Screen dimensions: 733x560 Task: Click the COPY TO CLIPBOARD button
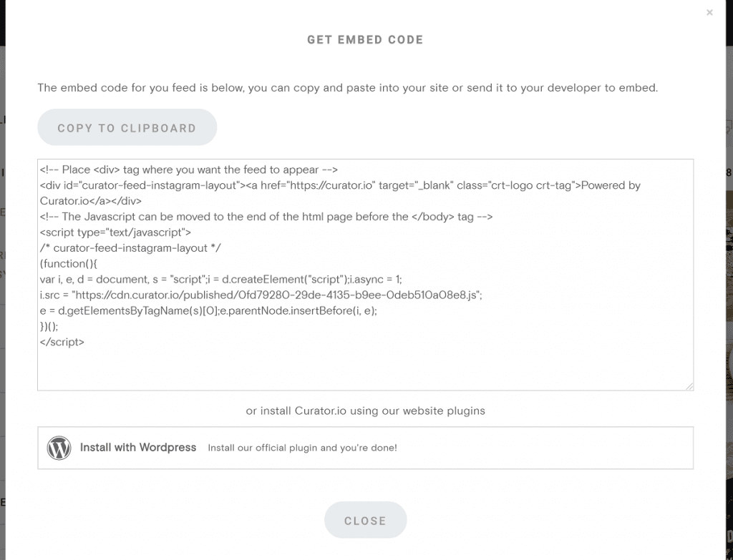(127, 127)
